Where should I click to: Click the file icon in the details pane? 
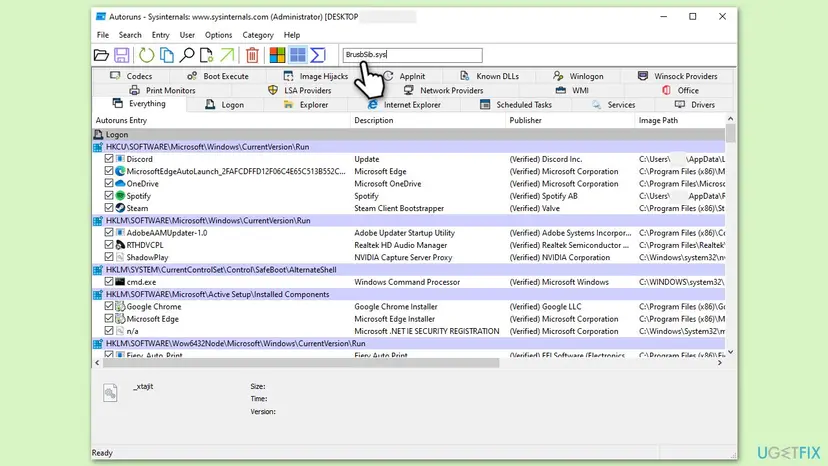110,393
